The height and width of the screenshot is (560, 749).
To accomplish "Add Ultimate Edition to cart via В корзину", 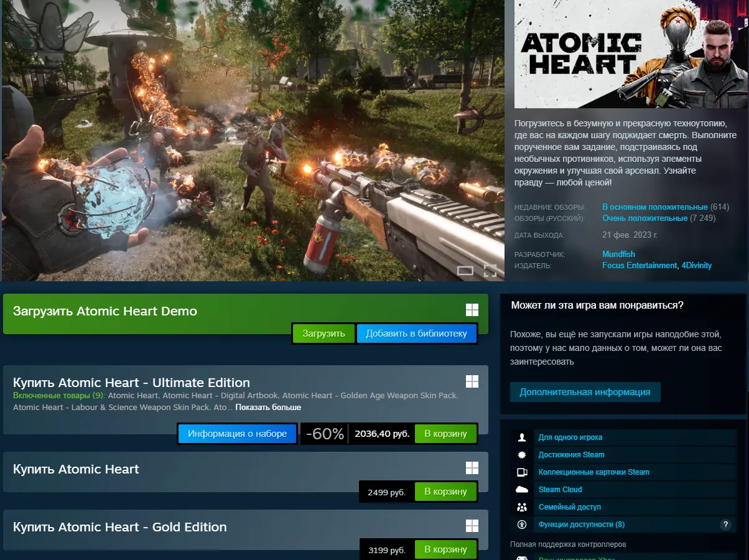I will [445, 434].
